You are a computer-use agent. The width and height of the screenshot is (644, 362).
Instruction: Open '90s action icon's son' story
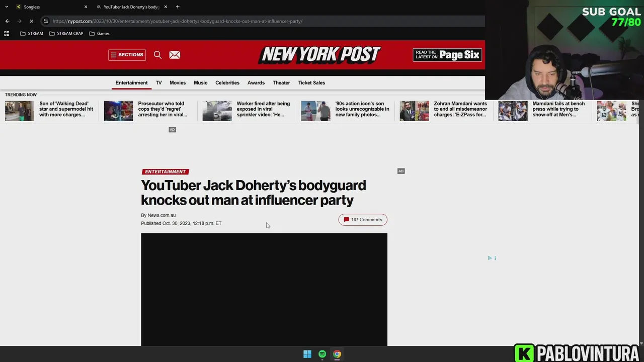point(362,109)
